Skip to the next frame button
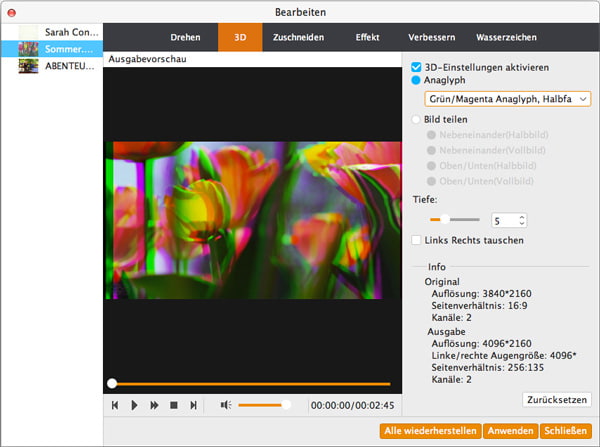Screen dimensions: 600x447 pos(193,405)
